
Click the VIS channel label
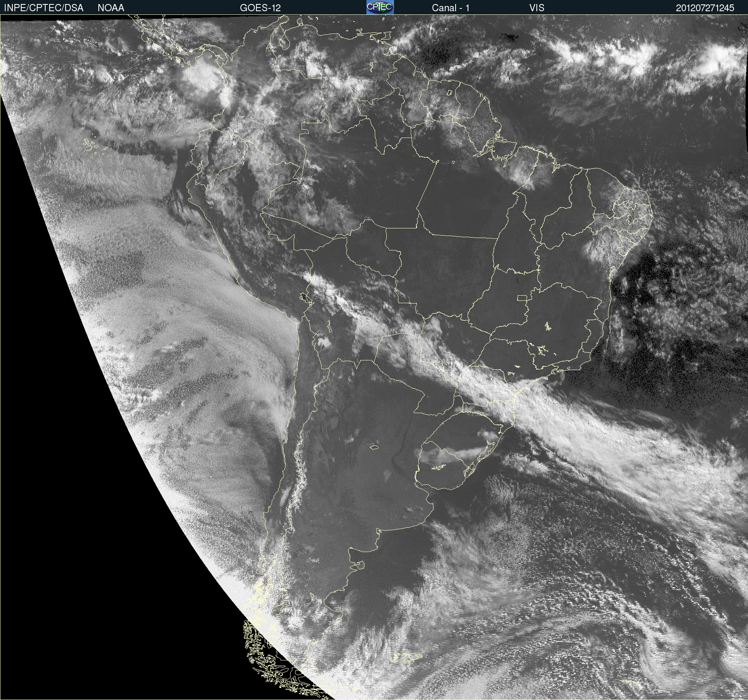click(537, 8)
